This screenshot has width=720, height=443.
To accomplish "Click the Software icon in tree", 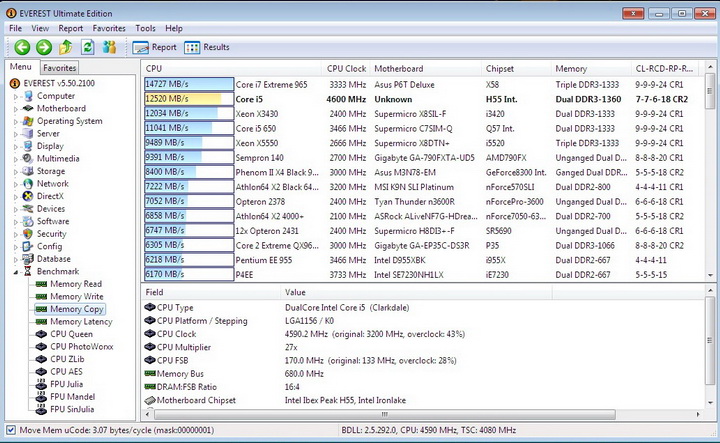I will click(x=28, y=221).
